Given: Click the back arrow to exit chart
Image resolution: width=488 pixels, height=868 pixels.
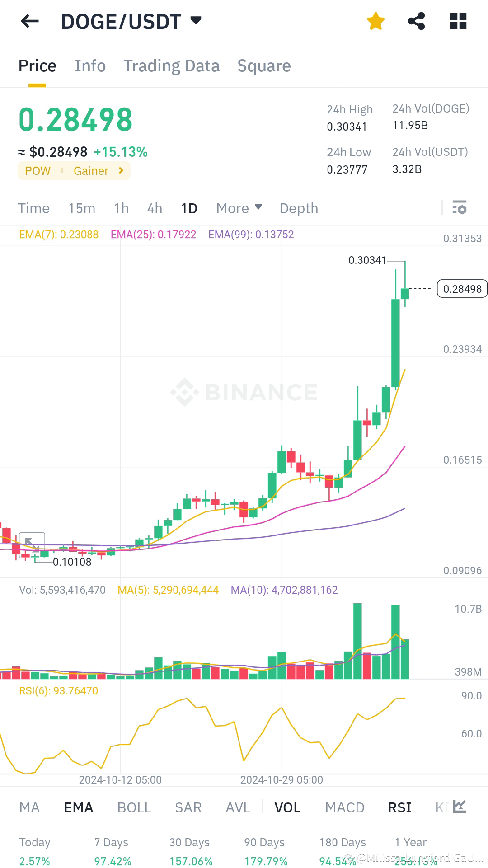Looking at the screenshot, I should [30, 21].
